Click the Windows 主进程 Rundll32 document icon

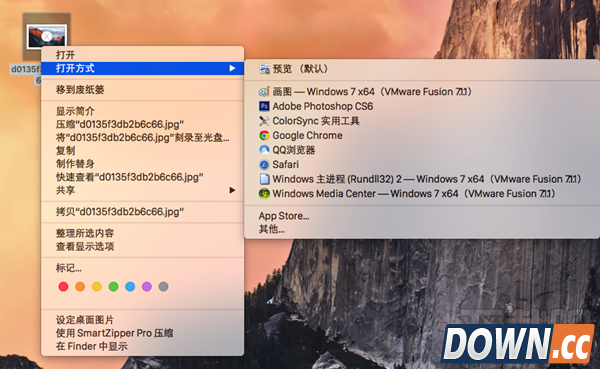click(264, 179)
